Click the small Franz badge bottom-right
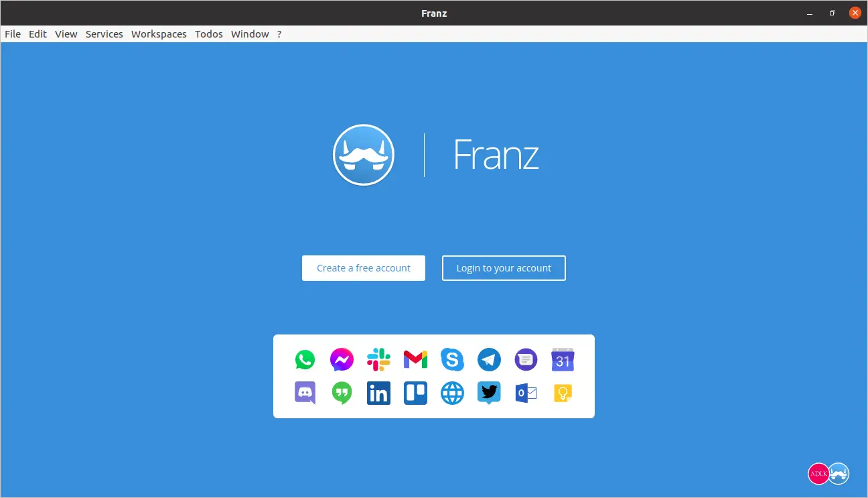This screenshot has height=498, width=868. pos(839,474)
